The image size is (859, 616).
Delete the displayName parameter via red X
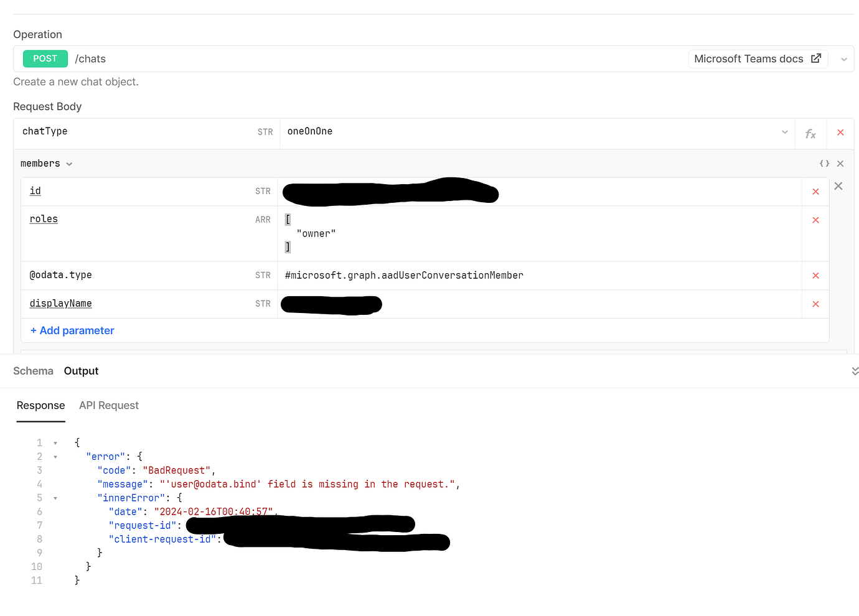pyautogui.click(x=815, y=304)
